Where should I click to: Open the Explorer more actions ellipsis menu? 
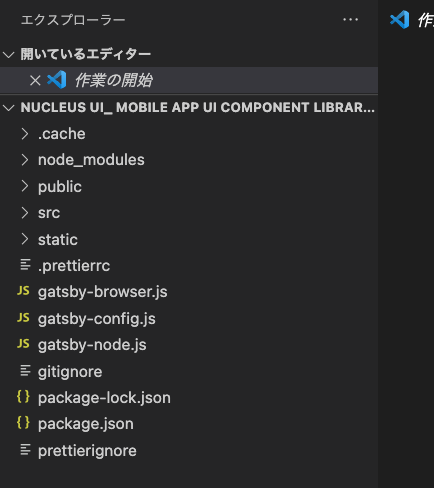[351, 20]
